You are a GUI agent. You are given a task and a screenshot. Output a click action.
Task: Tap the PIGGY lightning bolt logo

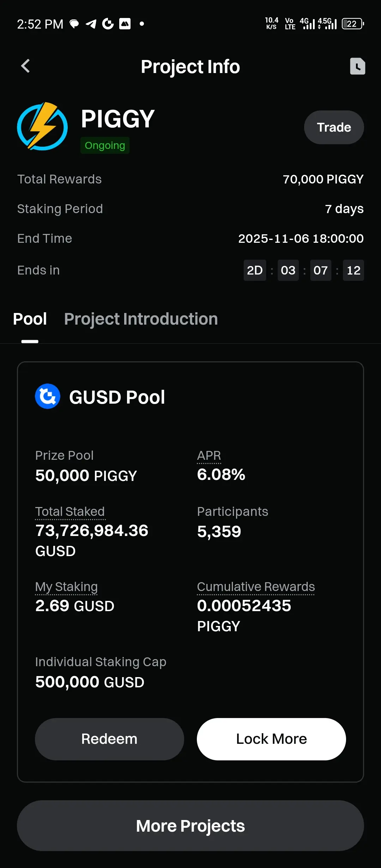tap(42, 126)
